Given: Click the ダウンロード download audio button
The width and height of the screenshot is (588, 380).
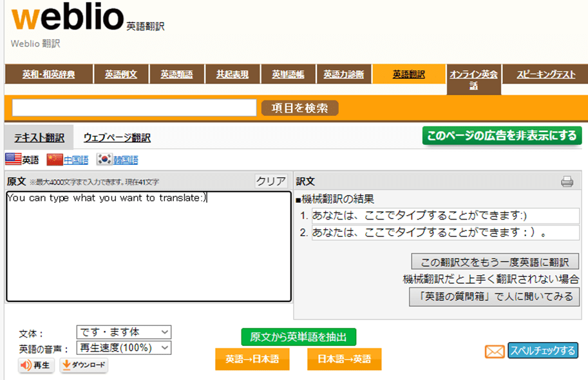Looking at the screenshot, I should (x=84, y=365).
